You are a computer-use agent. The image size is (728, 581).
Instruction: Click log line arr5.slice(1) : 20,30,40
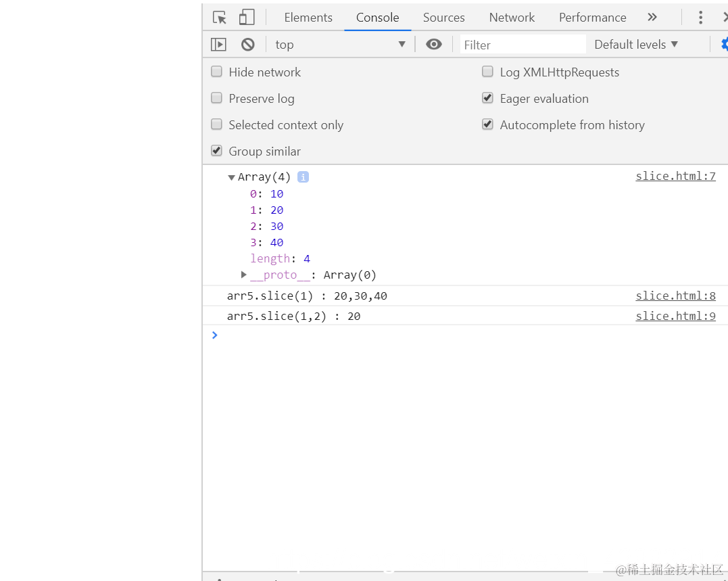307,296
